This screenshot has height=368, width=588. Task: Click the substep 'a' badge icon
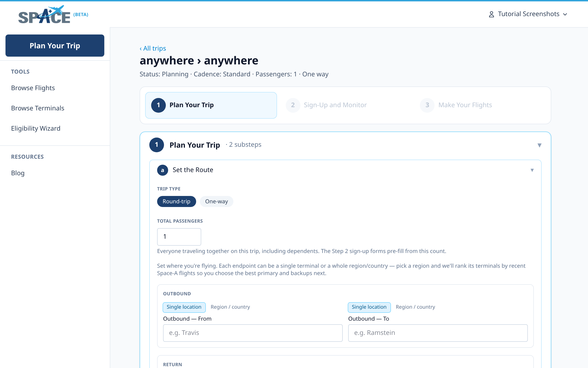coord(163,170)
